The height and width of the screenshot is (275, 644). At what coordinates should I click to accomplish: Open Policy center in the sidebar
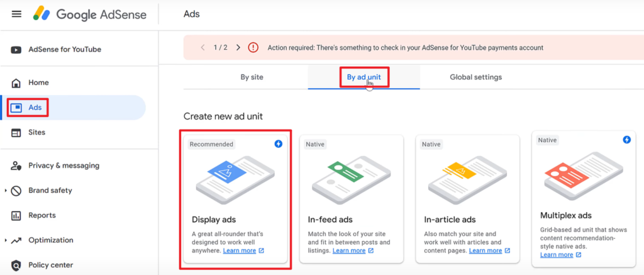[x=50, y=265]
